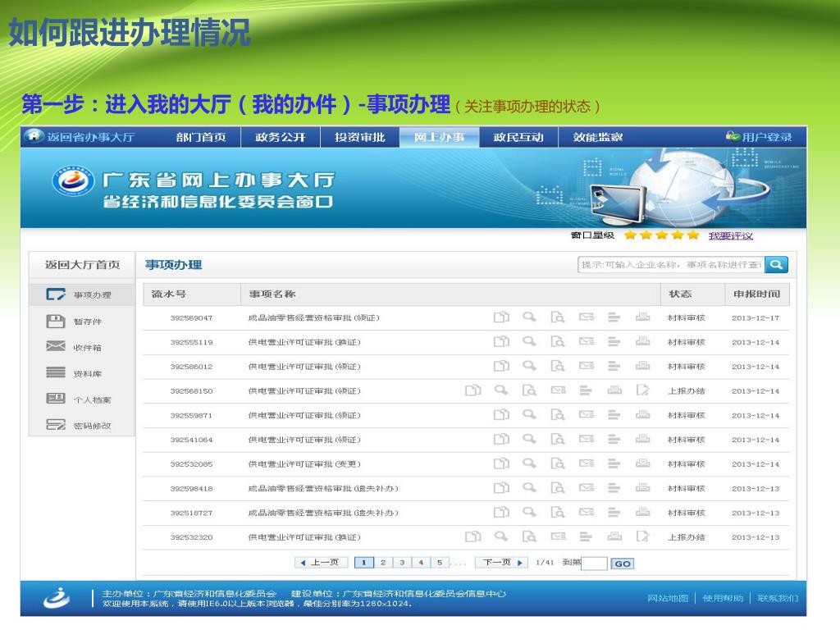Open the 效能监察 navigation tab
This screenshot has height=630, width=840.
(x=598, y=137)
